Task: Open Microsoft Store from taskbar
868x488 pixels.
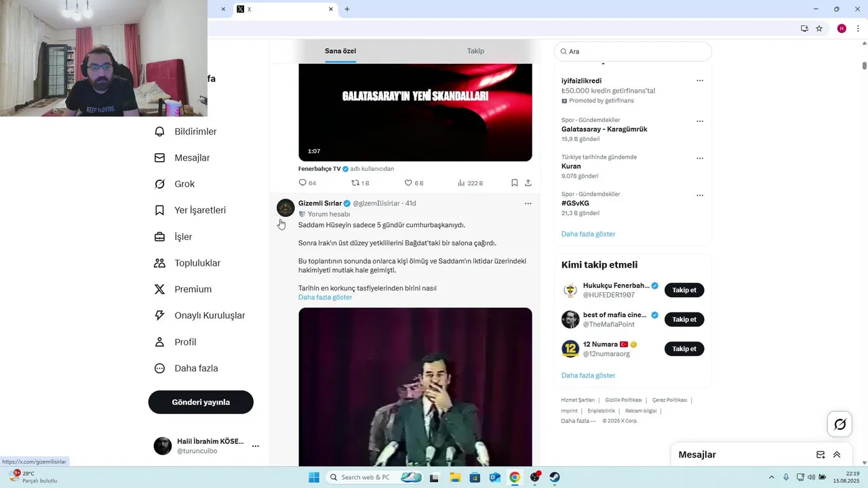Action: [475, 477]
